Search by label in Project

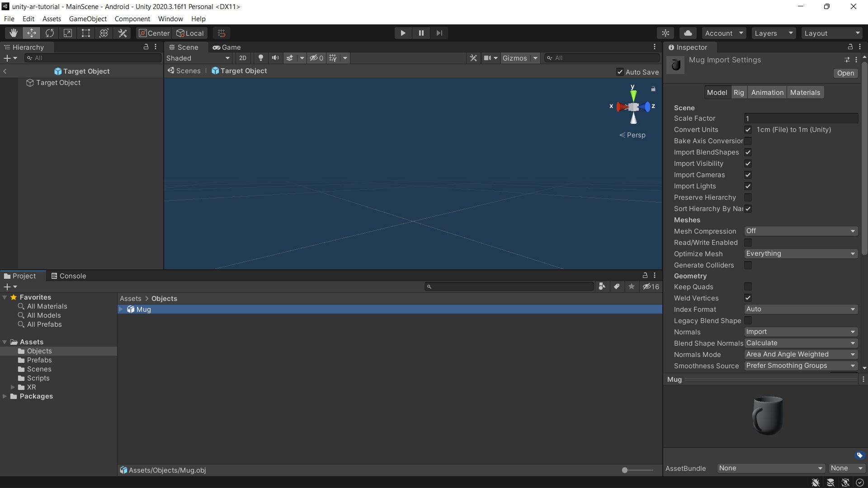tap(617, 286)
